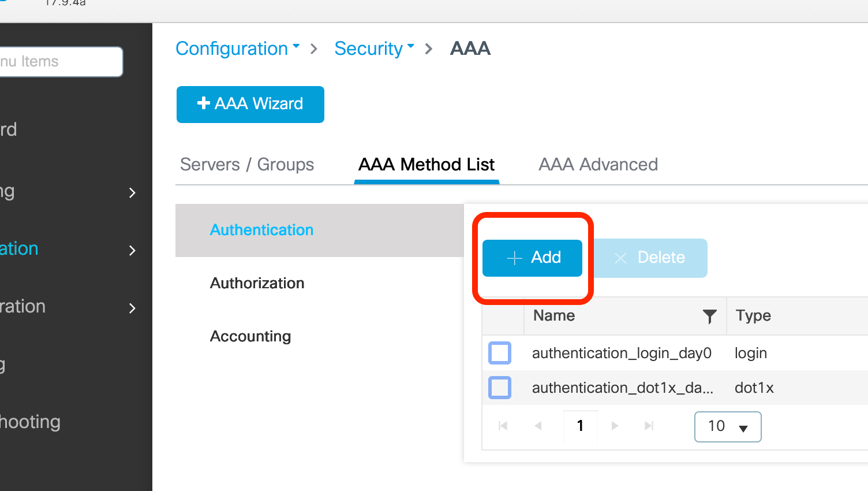Go to the next page arrow
The image size is (868, 491).
[x=615, y=426]
